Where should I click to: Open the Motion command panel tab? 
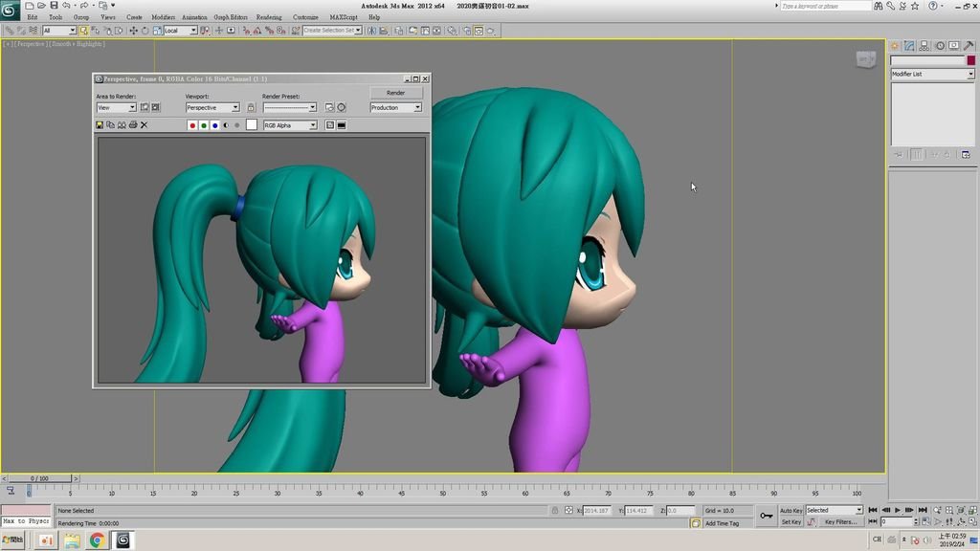coord(940,46)
